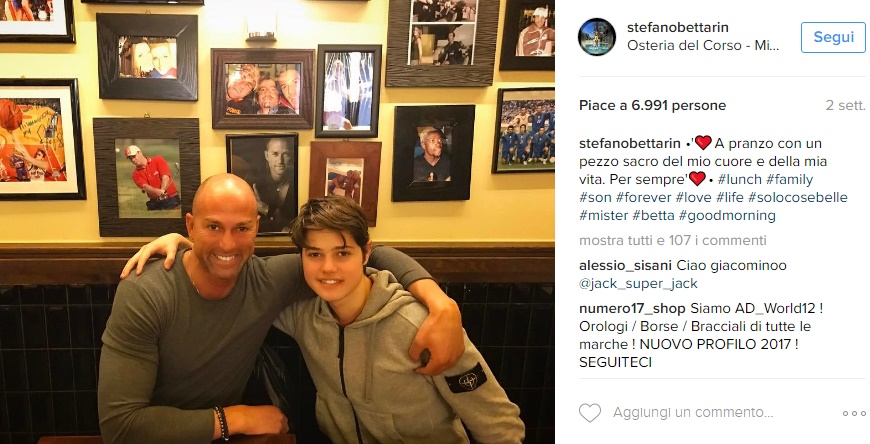Open numero17_shop commenter profile
The width and height of the screenshot is (870, 444).
point(633,309)
